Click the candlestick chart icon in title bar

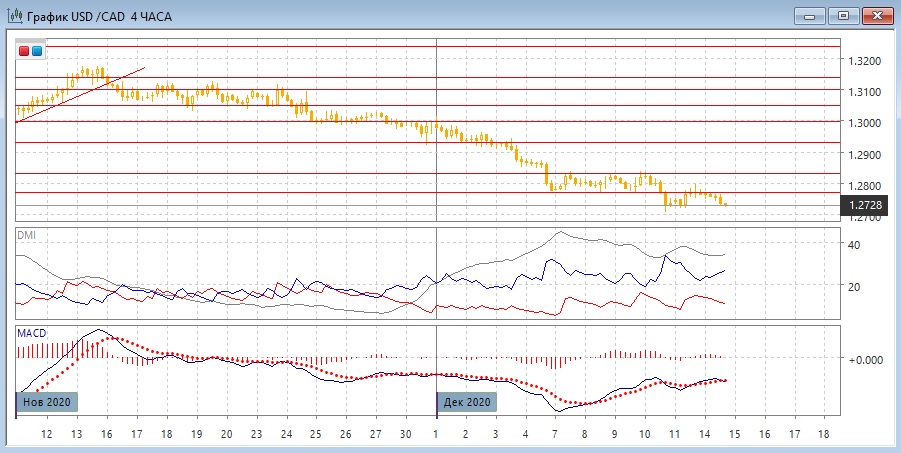click(x=14, y=14)
